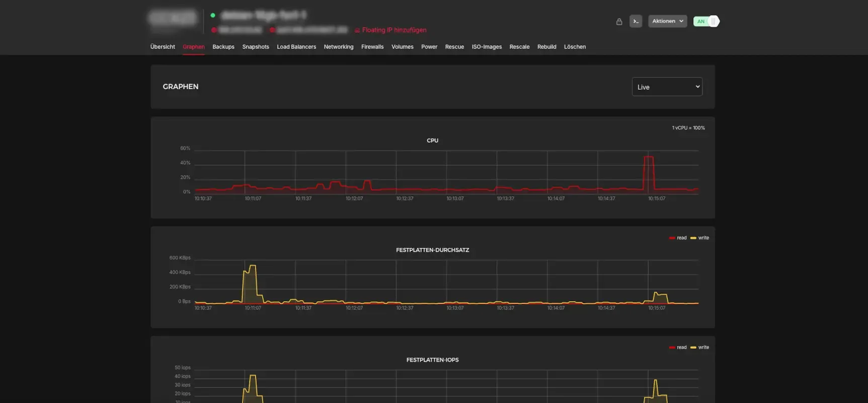Open the Aktionen dropdown menu
868x403 pixels.
click(x=667, y=21)
